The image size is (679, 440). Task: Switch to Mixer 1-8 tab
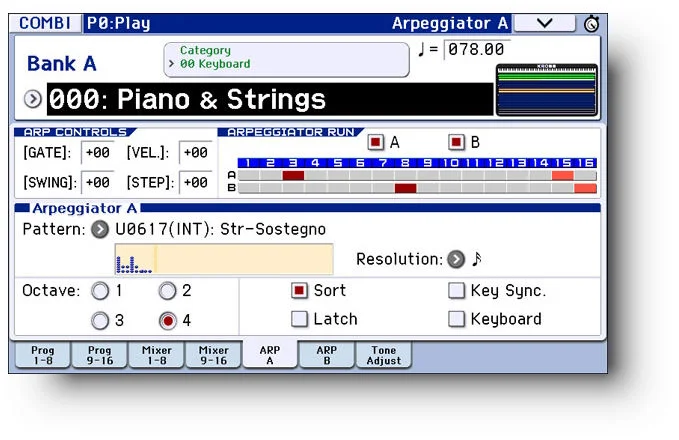coord(157,355)
